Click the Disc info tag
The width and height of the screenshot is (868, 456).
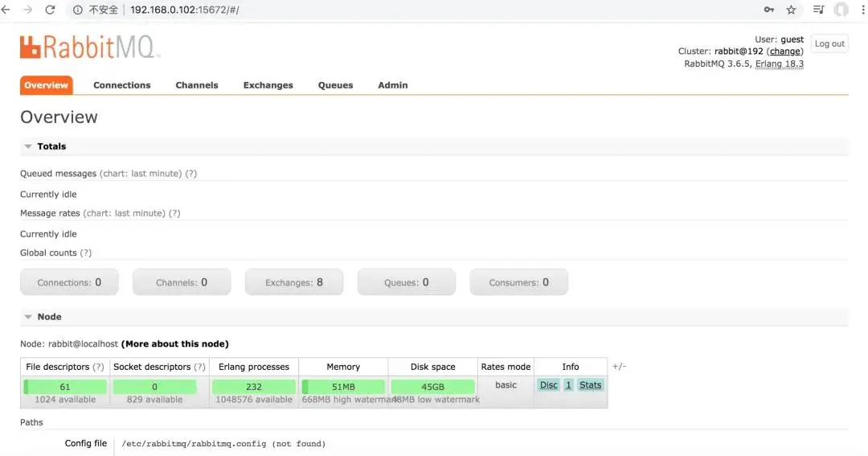coord(549,385)
